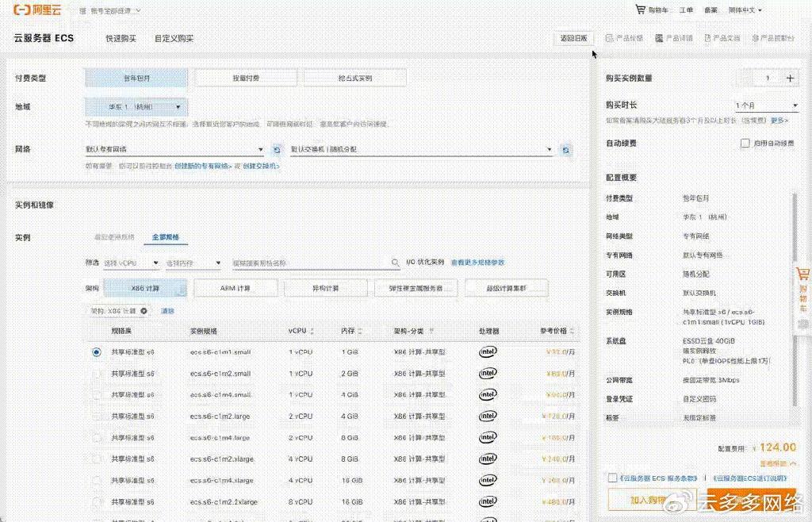812x522 pixels.
Task: Open the 产品控制台 console link
Action: [772, 38]
